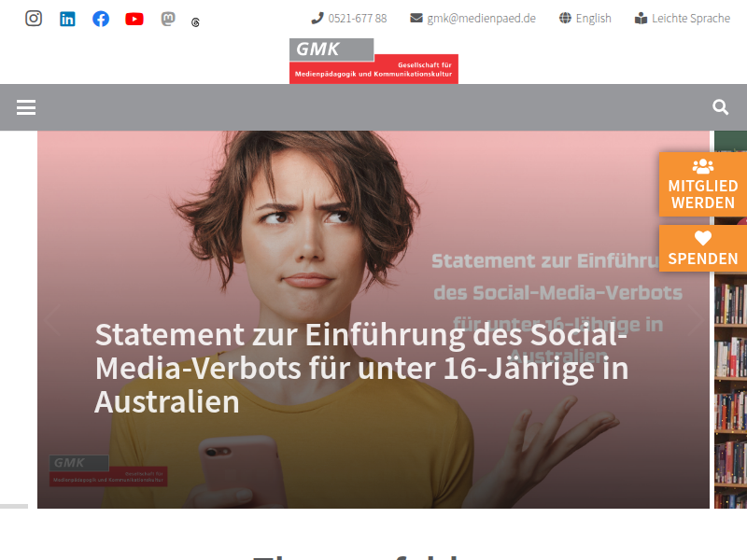Click the GMK logo to go home
The width and height of the screenshot is (747, 560).
pos(373,61)
